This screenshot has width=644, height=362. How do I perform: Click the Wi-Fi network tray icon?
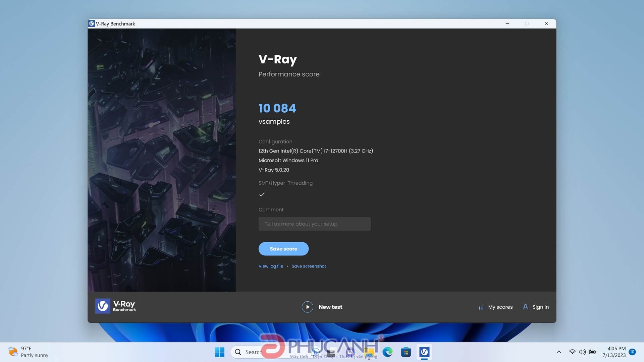click(572, 352)
